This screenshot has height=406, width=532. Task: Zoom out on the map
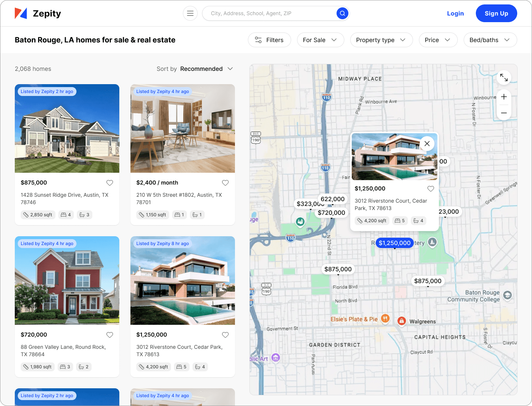click(x=504, y=113)
